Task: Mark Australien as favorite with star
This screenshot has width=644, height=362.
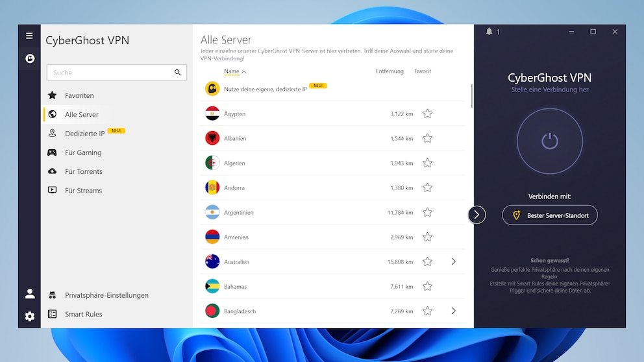Action: [x=428, y=261]
